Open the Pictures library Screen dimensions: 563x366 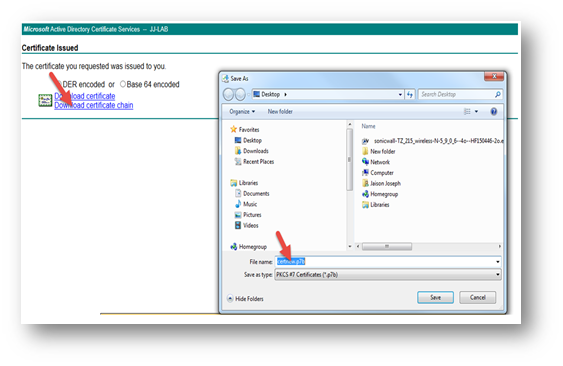click(x=248, y=215)
